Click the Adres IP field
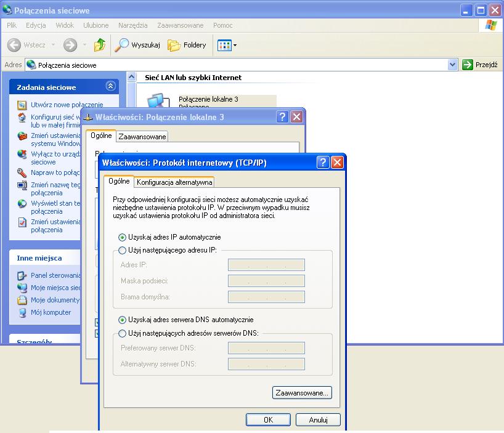504x433 pixels. pos(266,265)
